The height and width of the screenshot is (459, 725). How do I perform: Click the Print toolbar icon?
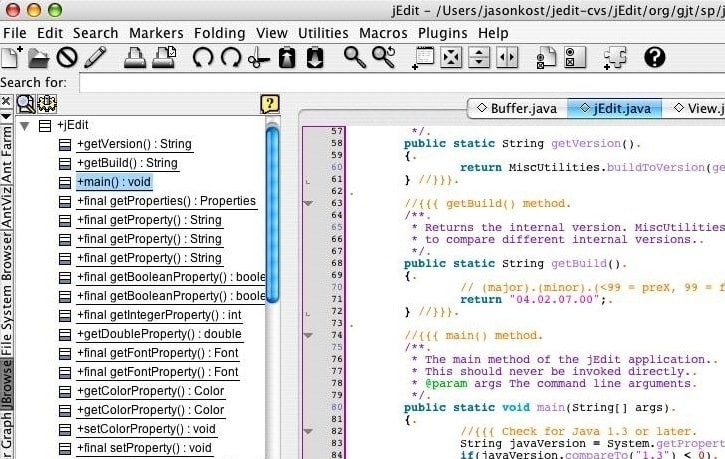coord(135,58)
